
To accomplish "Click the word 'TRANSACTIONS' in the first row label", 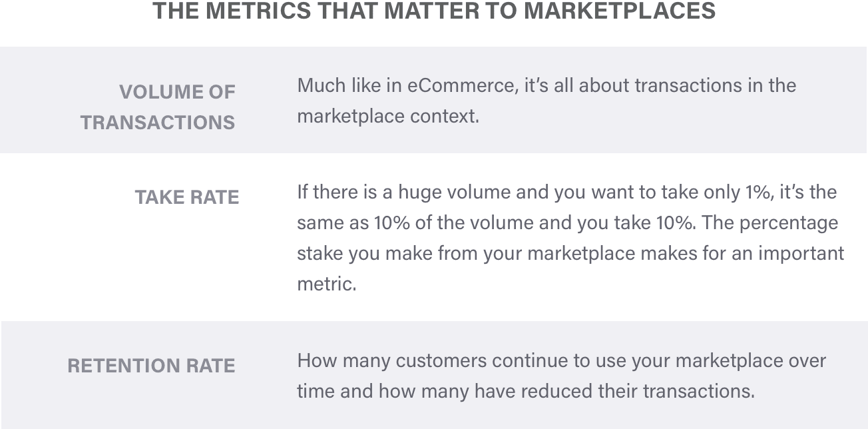I will pos(158,123).
